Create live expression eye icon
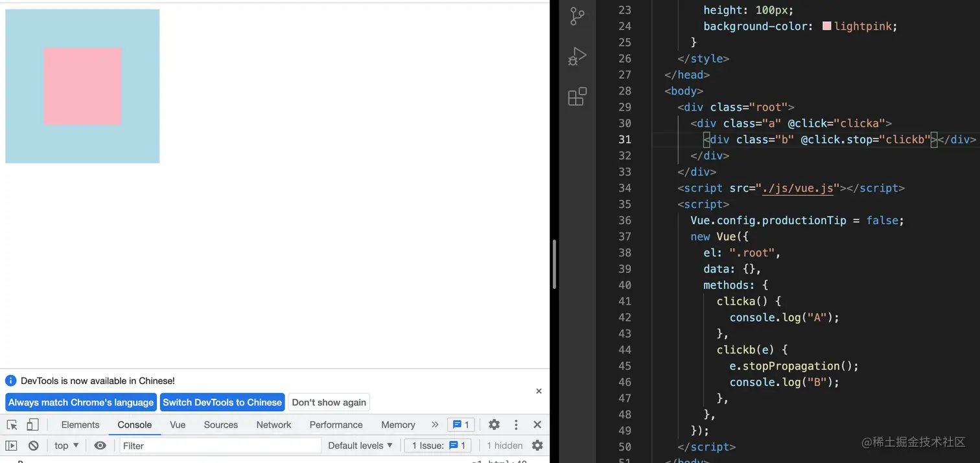The width and height of the screenshot is (980, 463). (100, 446)
